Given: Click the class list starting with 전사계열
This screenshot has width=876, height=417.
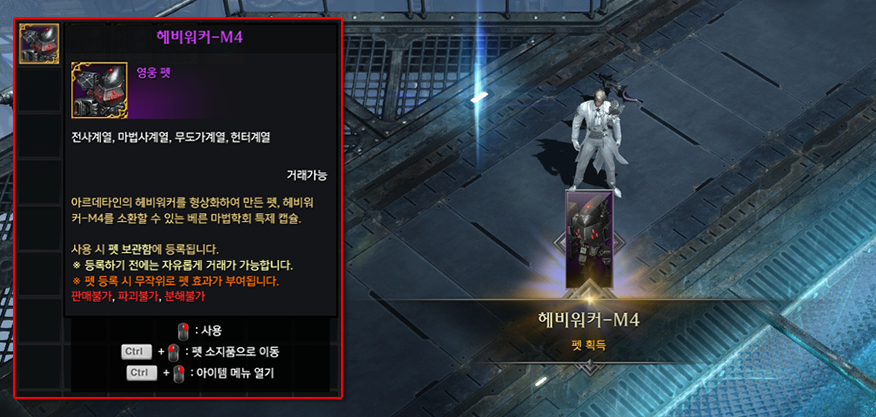Looking at the screenshot, I should pyautogui.click(x=171, y=137).
